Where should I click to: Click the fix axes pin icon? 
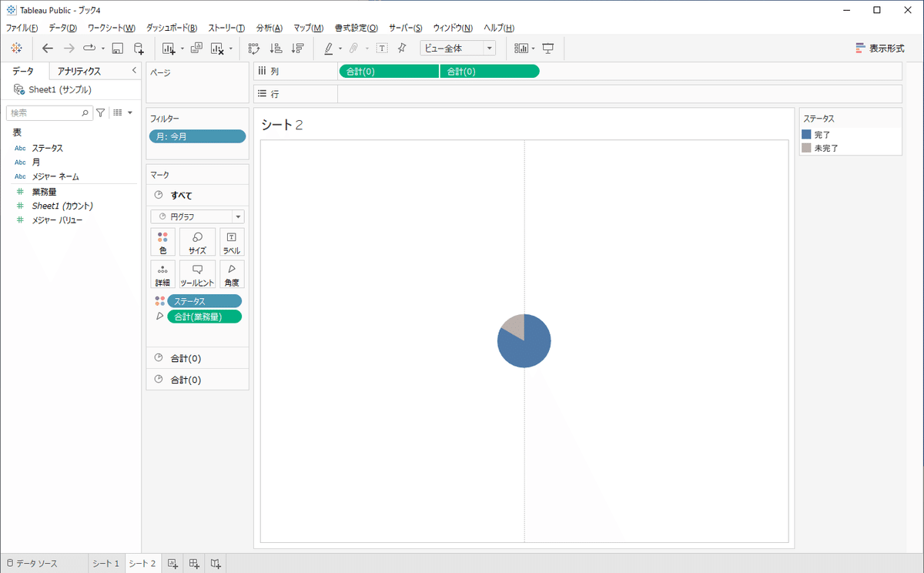click(402, 48)
